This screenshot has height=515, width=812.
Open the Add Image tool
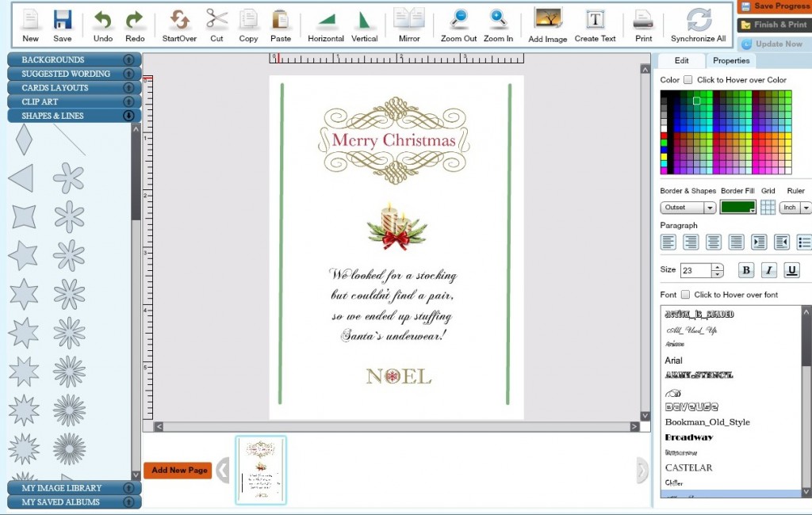(x=548, y=19)
